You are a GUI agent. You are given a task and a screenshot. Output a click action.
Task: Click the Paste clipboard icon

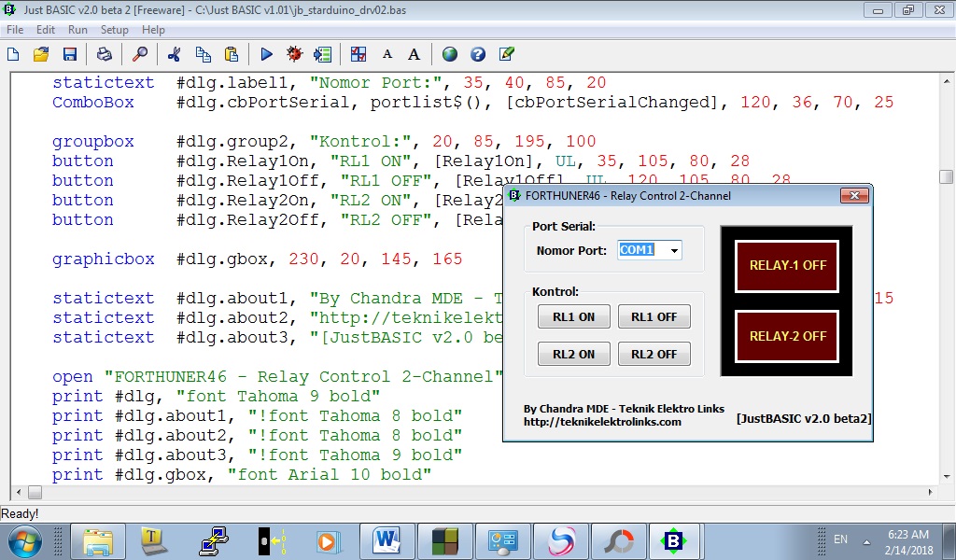pyautogui.click(x=232, y=54)
